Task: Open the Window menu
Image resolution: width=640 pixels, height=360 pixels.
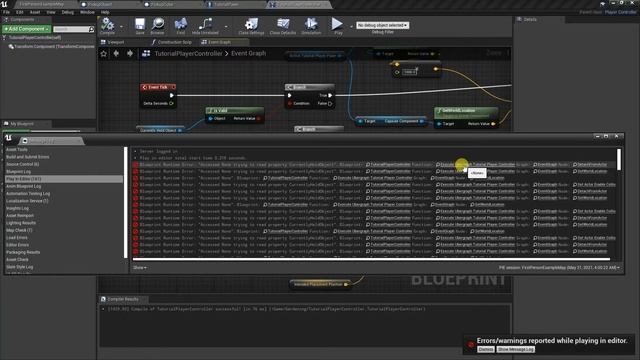Action: tap(87, 12)
